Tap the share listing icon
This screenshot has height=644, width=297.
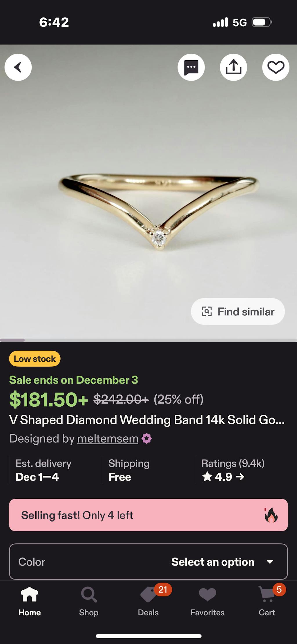pyautogui.click(x=233, y=67)
